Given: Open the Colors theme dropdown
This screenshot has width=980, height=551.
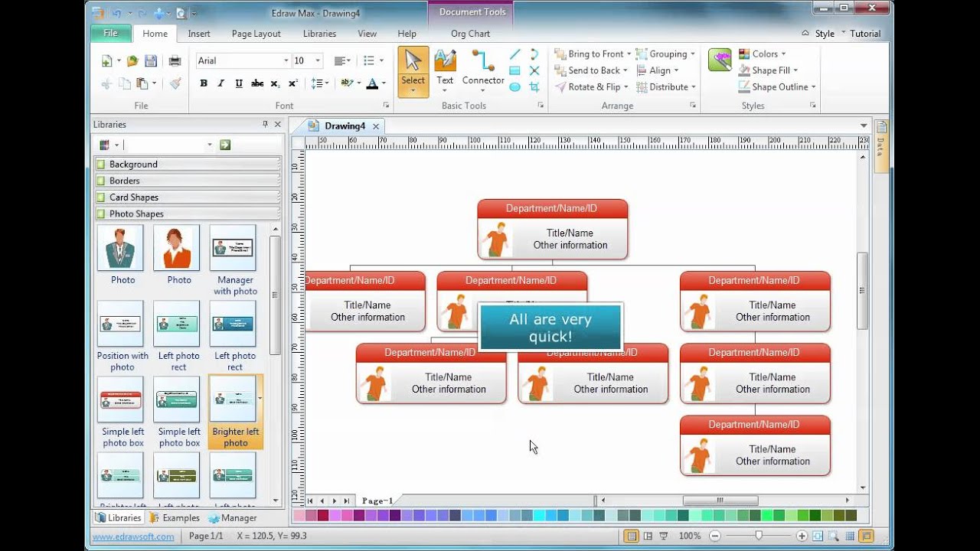Looking at the screenshot, I should tap(783, 54).
